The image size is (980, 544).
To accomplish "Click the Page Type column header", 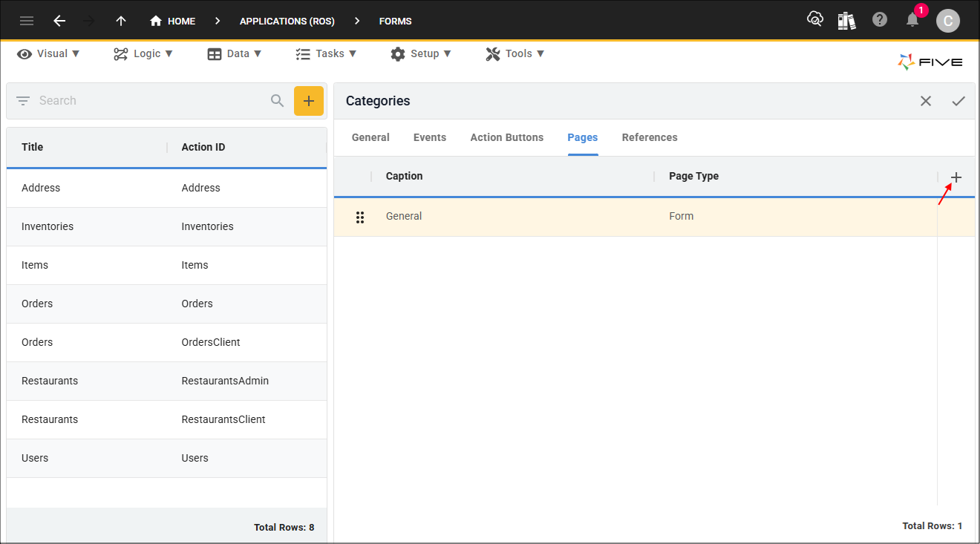I will click(x=693, y=176).
